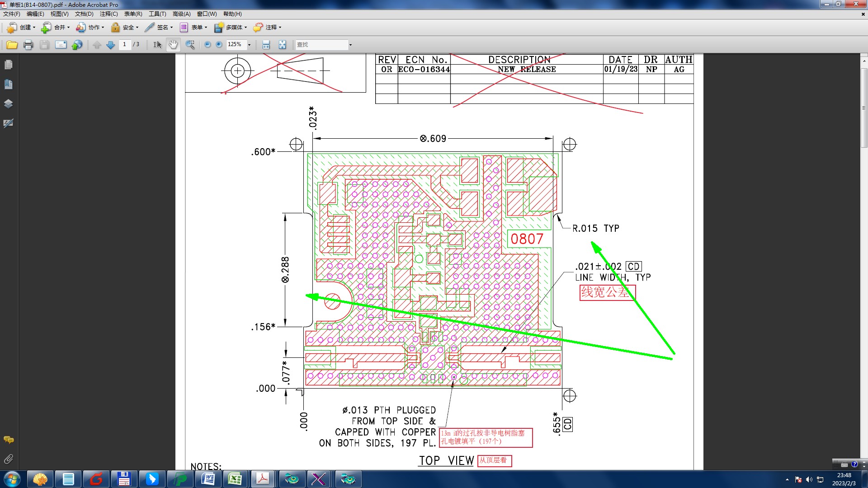Go to the previous page with the up arrow
Image resolution: width=868 pixels, height=488 pixels.
[97, 45]
